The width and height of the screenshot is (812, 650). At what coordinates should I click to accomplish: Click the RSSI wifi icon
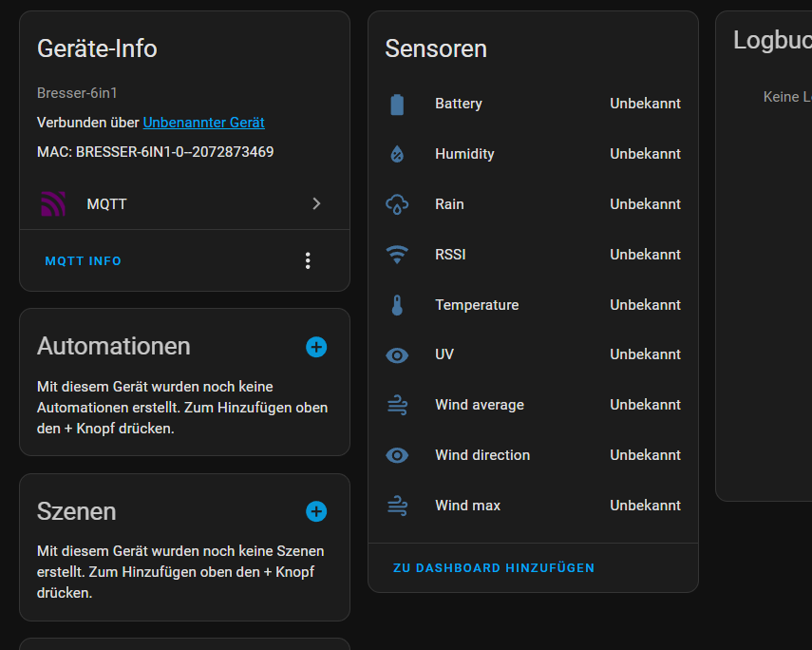(x=397, y=255)
